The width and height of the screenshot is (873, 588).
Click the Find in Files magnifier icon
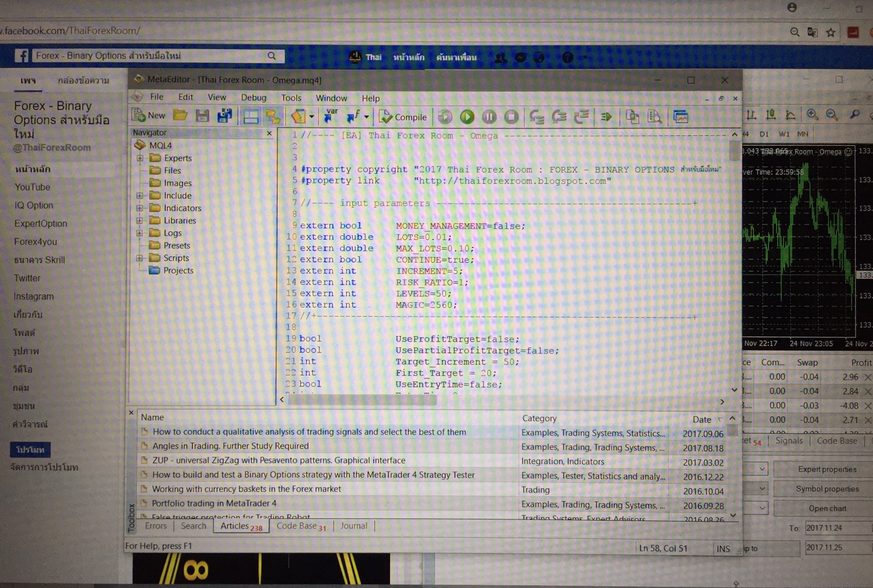(654, 116)
